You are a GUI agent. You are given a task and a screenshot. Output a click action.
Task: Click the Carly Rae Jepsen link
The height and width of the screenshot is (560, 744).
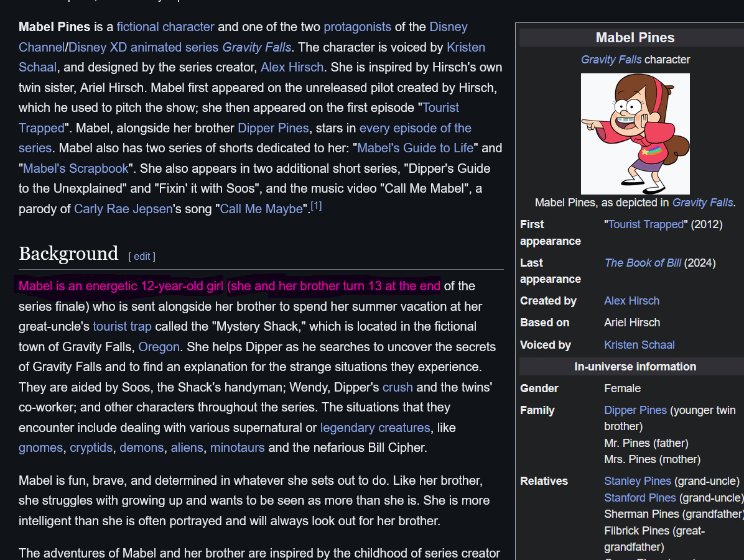pos(123,209)
